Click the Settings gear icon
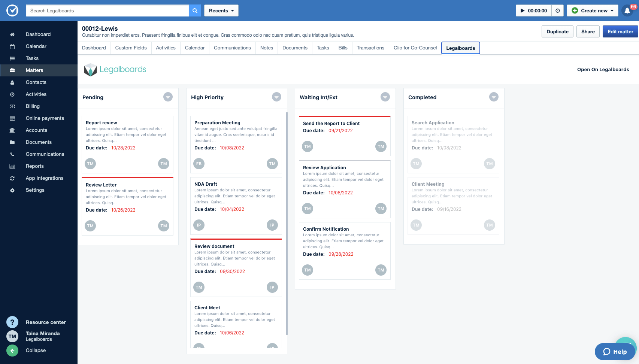 tap(12, 190)
